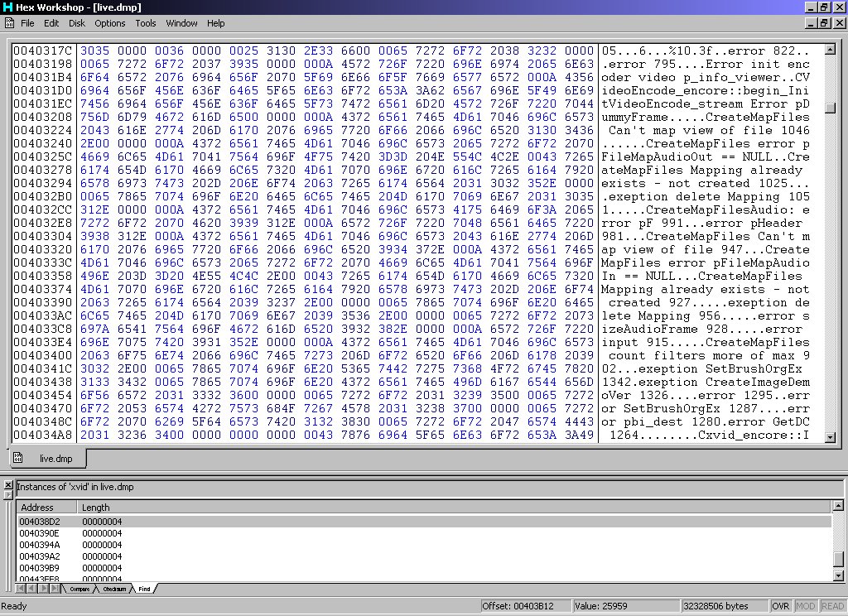Open the Options menu
Screen dimensions: 848x616
click(x=110, y=23)
